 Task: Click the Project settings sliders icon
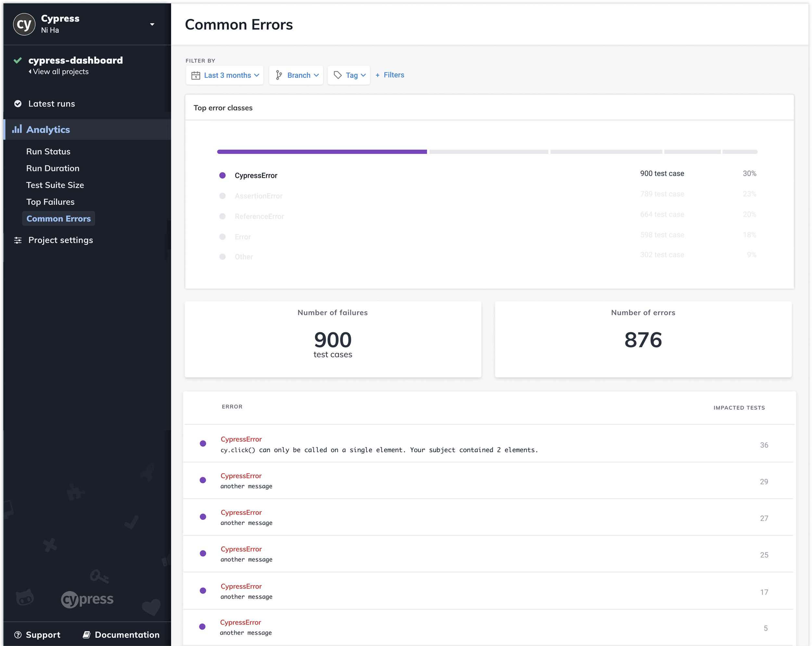pos(18,240)
